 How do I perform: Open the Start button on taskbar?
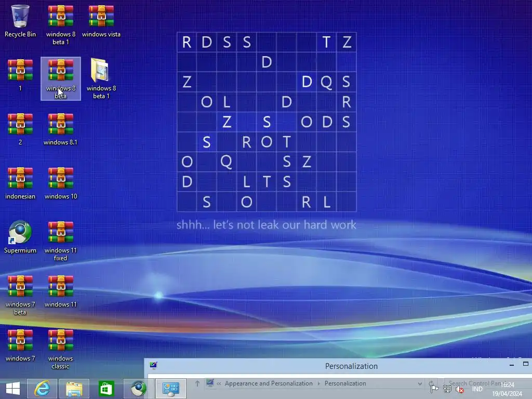(13, 389)
